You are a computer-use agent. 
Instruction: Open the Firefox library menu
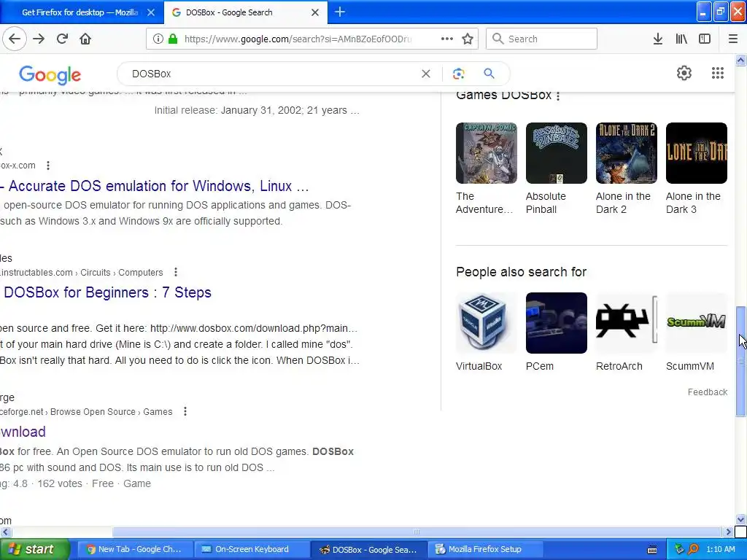tap(681, 39)
